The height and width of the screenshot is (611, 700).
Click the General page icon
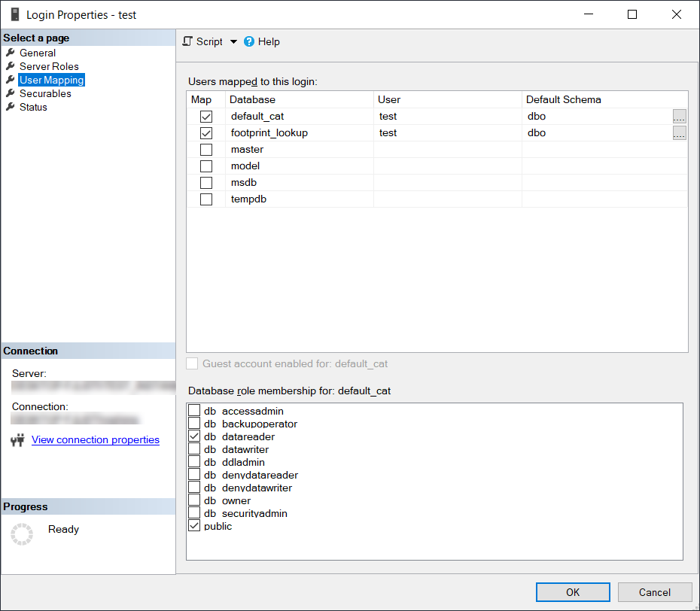click(11, 53)
